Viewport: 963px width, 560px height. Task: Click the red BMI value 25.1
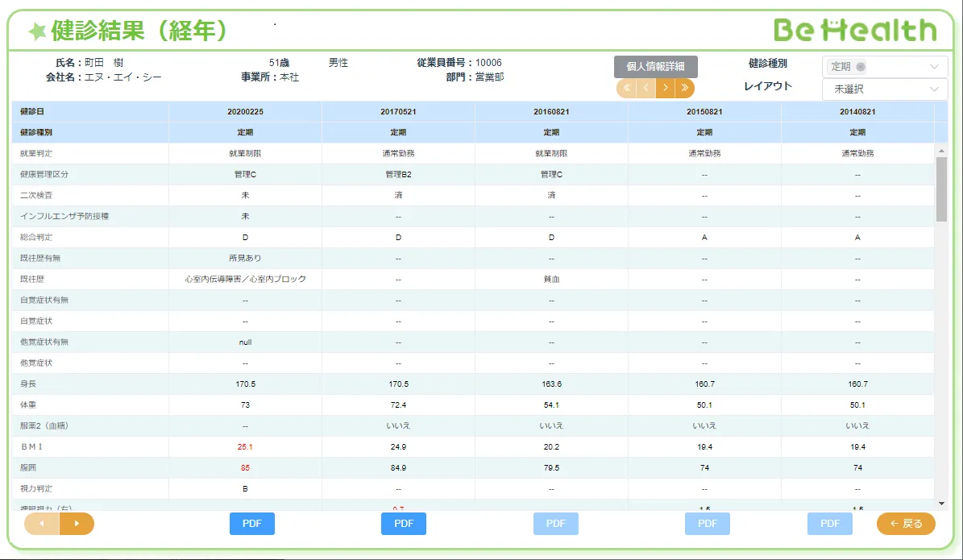[245, 446]
